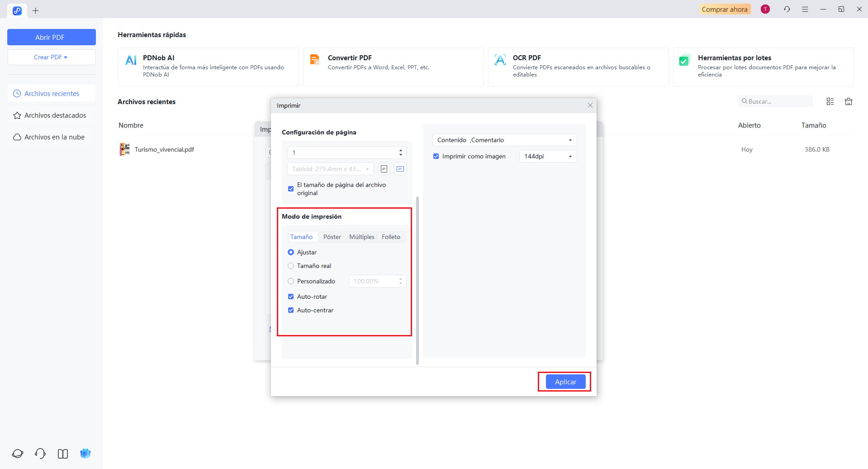Click the portrait orientation icon
Image resolution: width=868 pixels, height=469 pixels.
point(384,169)
